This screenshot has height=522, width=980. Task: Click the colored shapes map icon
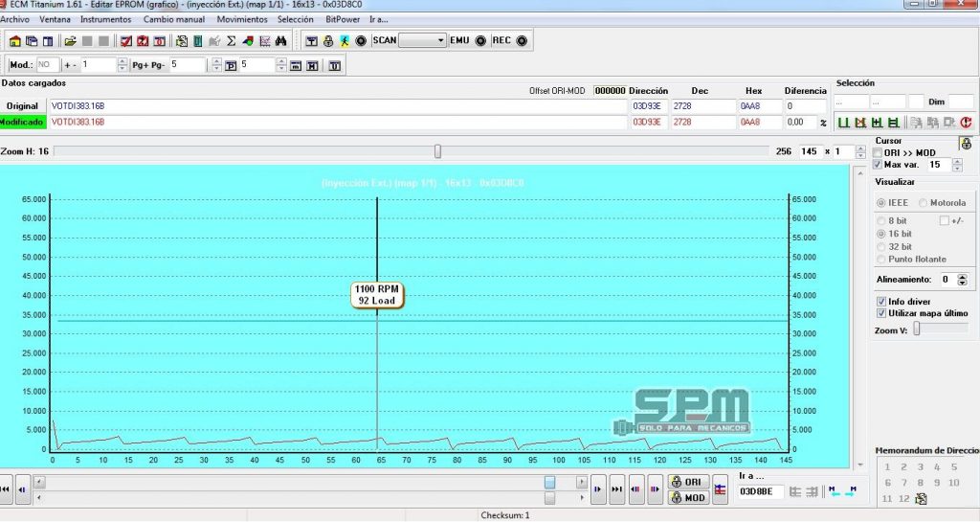[248, 40]
